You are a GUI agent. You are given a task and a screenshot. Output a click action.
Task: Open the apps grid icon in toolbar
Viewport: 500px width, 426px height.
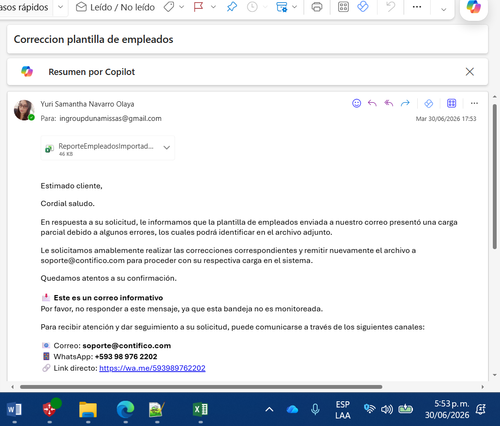click(343, 7)
